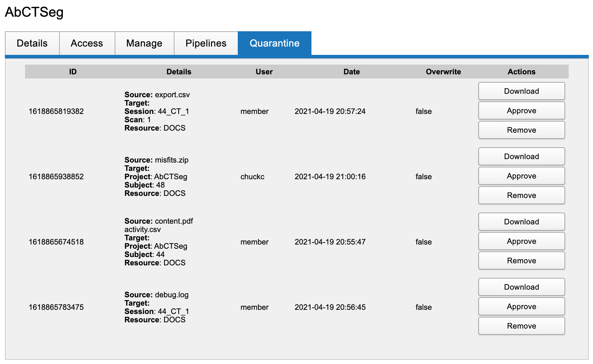Download the debug.log quarantine entry
The width and height of the screenshot is (593, 364).
[521, 287]
